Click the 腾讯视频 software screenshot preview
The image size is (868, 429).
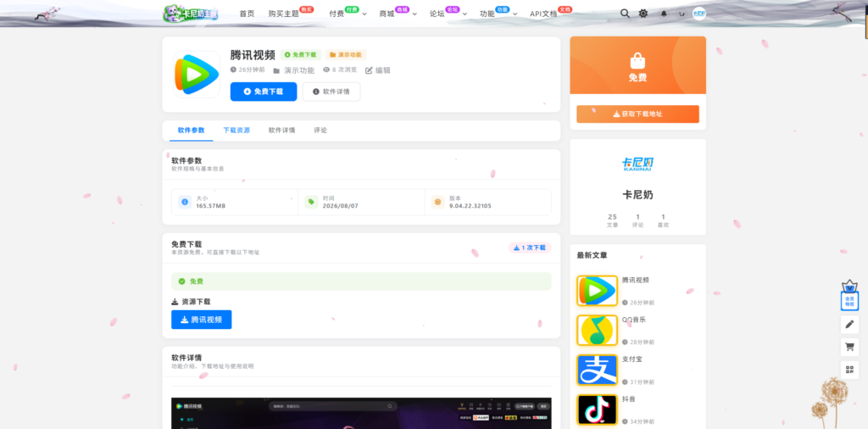coord(361,413)
